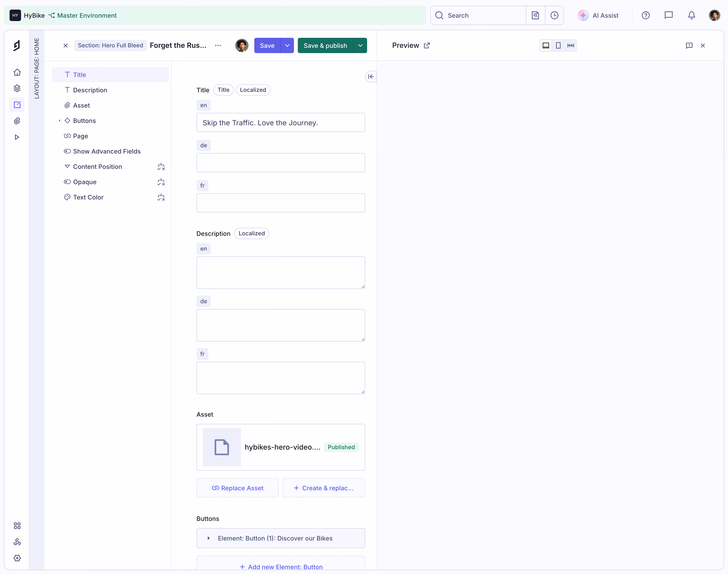Open the Webhooks icon in sidebar
Image resolution: width=728 pixels, height=574 pixels.
tap(17, 542)
